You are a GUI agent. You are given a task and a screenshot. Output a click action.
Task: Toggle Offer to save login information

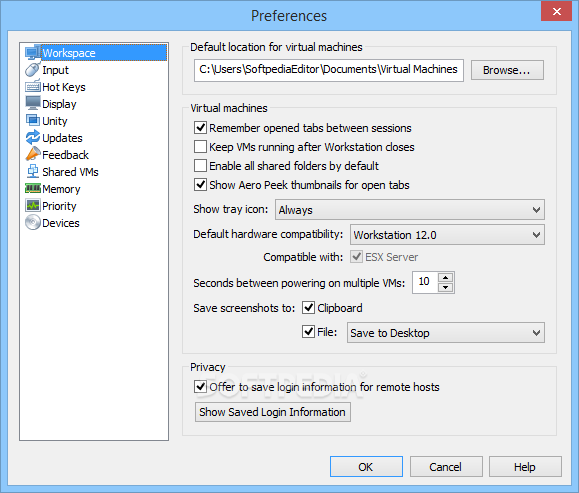coord(200,387)
